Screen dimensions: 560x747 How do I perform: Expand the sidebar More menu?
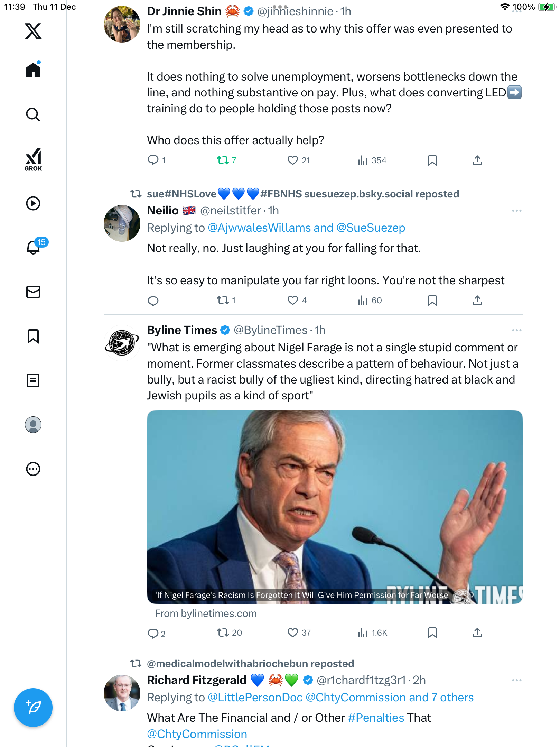(x=33, y=469)
